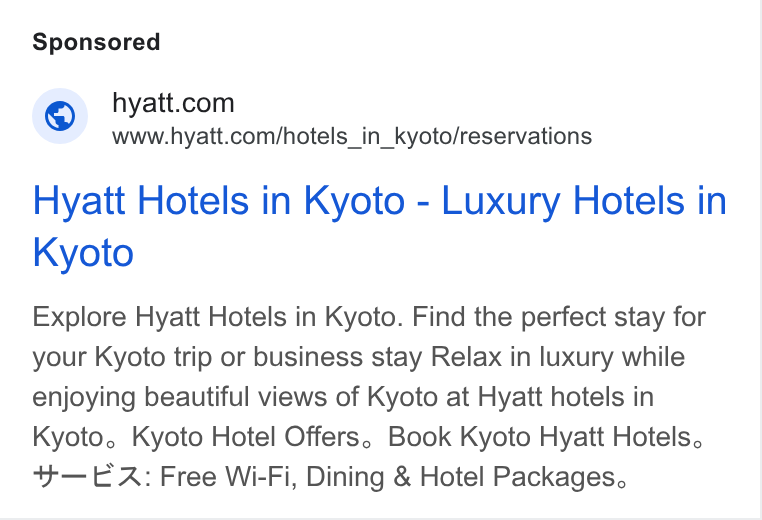Open the hyatt.com site name

(x=173, y=103)
